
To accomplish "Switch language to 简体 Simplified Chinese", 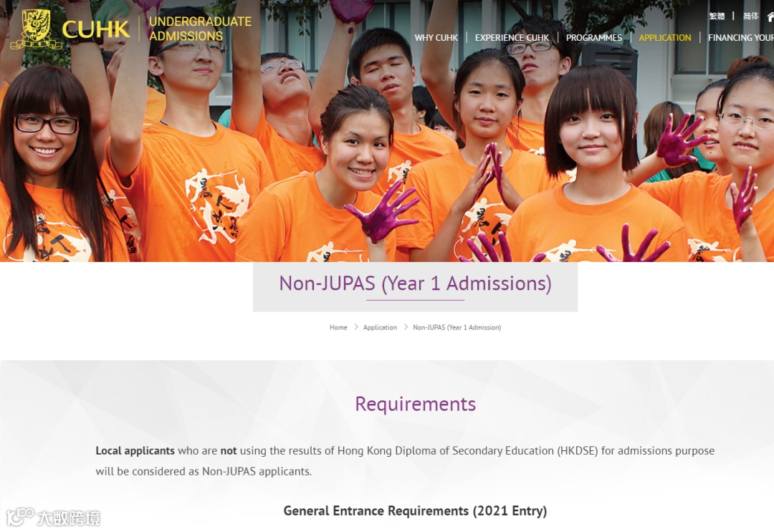I will pos(751,16).
